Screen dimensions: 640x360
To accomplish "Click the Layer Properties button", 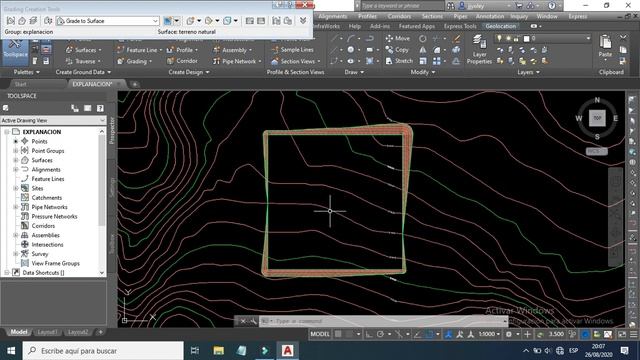I will coord(479,50).
